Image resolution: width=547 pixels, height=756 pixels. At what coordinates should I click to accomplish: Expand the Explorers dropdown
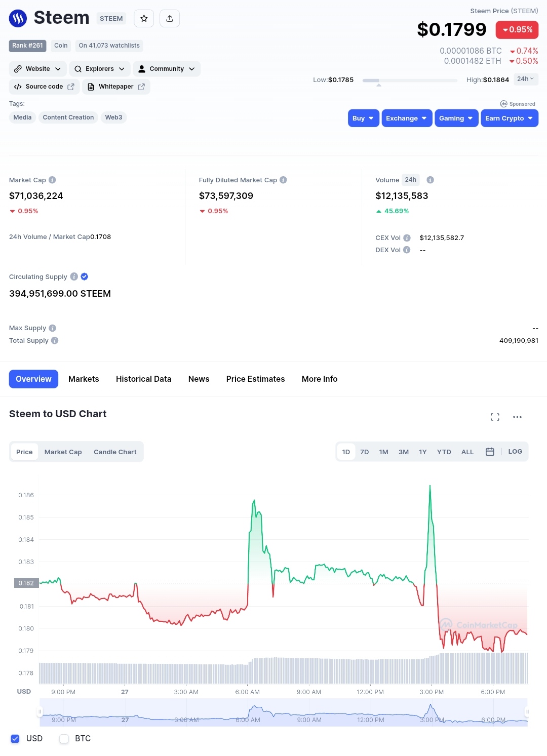[99, 69]
